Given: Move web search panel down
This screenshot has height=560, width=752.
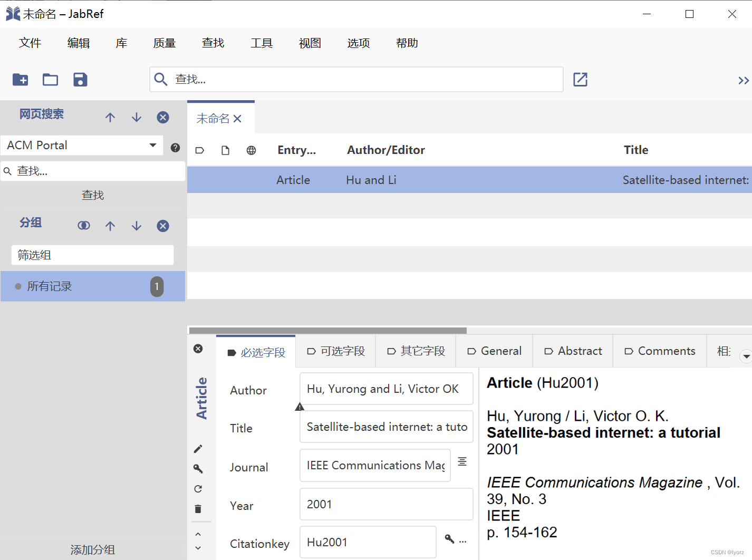Looking at the screenshot, I should point(137,117).
